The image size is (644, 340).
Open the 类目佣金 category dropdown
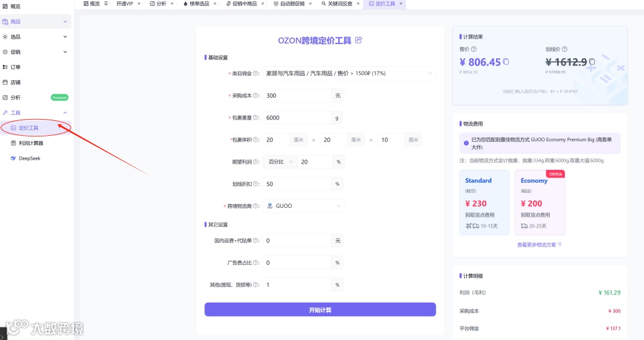coord(349,73)
